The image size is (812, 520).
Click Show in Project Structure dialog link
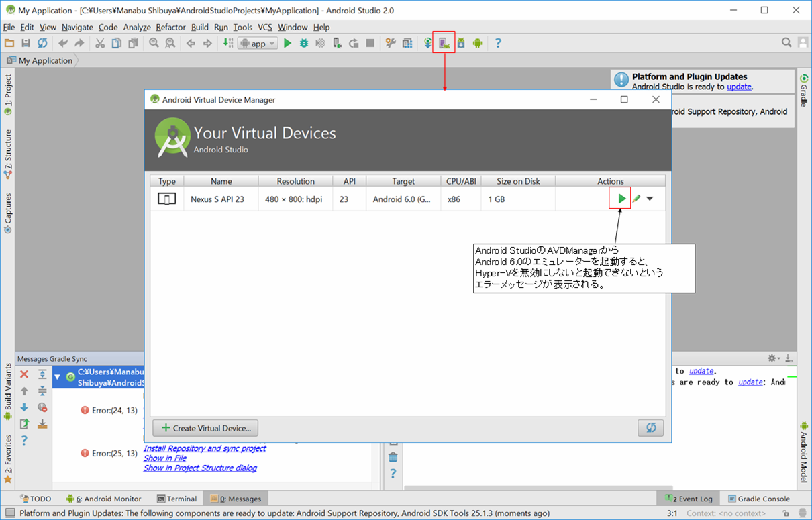[x=200, y=468]
